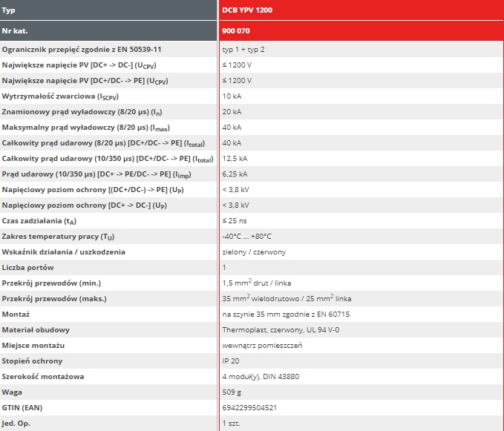Click the 'GTIN (EAN)' label

(22, 408)
